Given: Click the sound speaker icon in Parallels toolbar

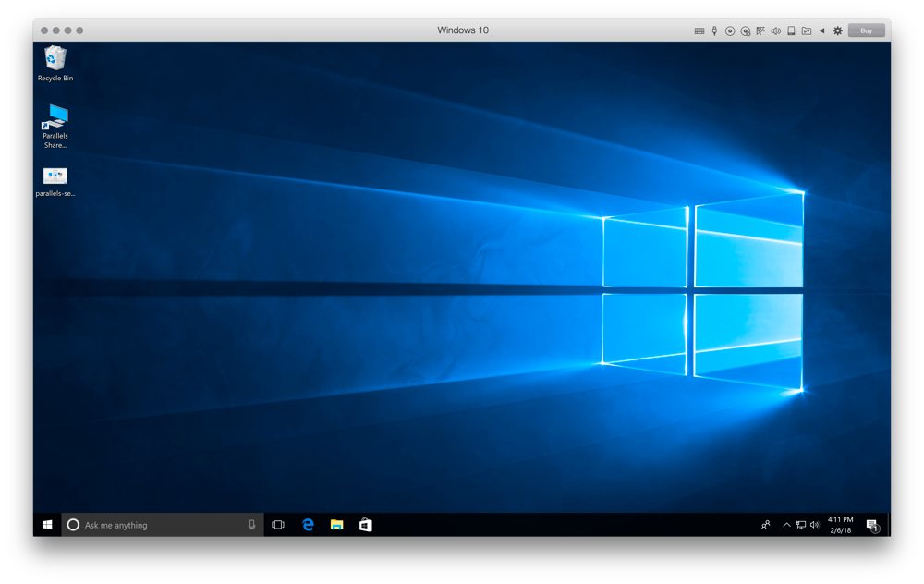Looking at the screenshot, I should pos(776,31).
